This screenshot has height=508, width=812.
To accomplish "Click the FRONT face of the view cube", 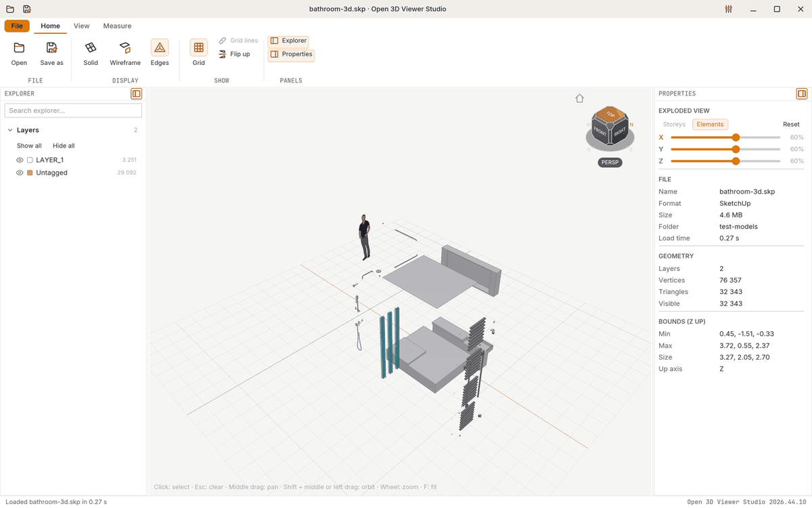I will pyautogui.click(x=600, y=131).
